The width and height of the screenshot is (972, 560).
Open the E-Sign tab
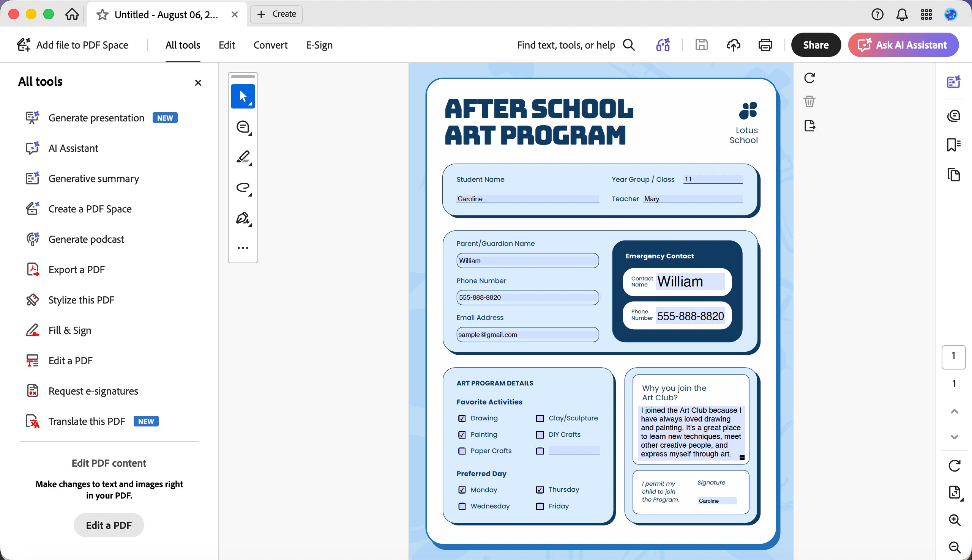(x=319, y=45)
